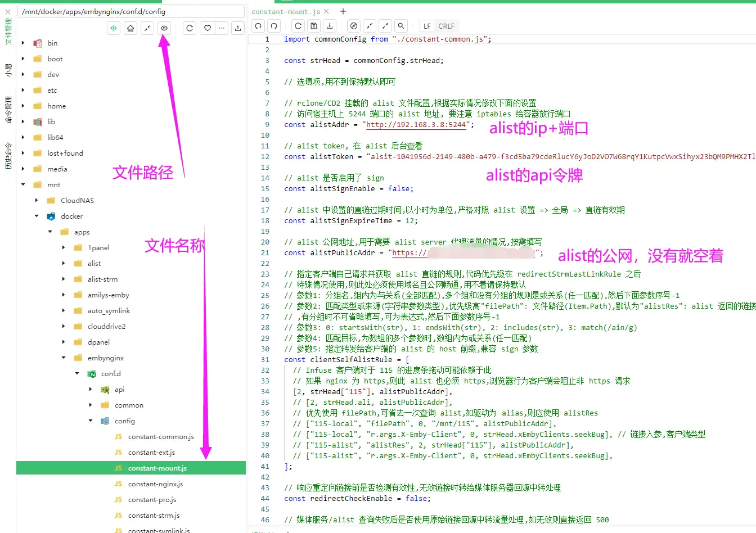Toggle hidden files visibility with eye icon
Viewport: 756px width, 533px height.
click(x=164, y=28)
